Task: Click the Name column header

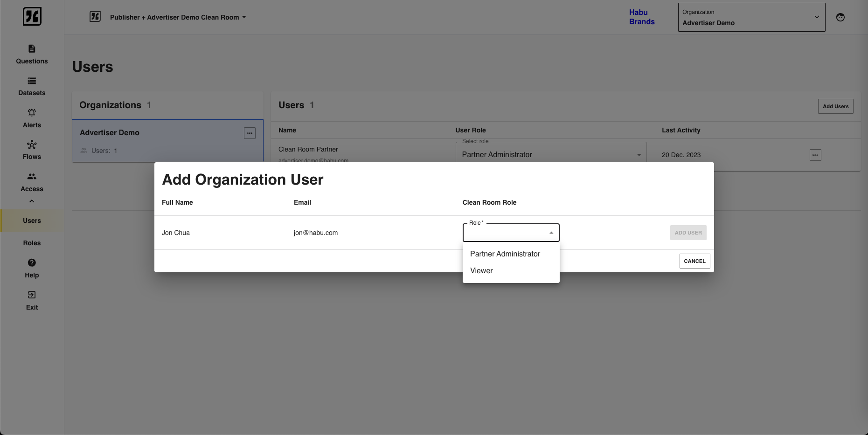Action: click(287, 130)
